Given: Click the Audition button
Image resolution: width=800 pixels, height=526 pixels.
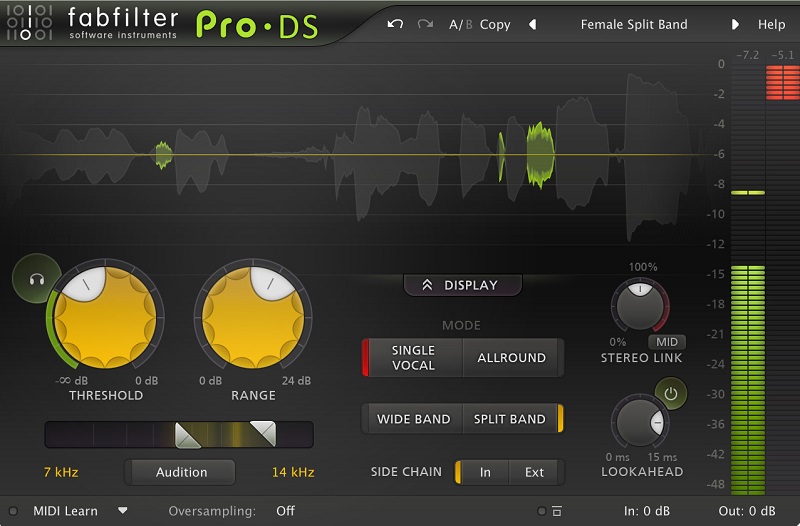Looking at the screenshot, I should tap(181, 472).
